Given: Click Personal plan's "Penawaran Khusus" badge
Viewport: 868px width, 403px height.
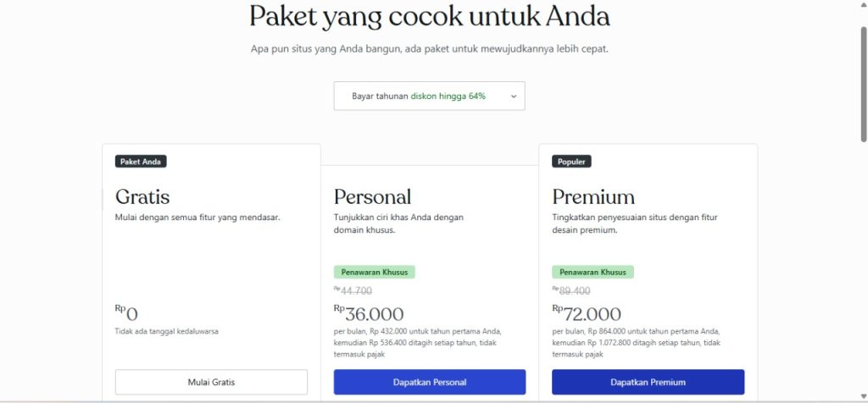Looking at the screenshot, I should point(374,272).
